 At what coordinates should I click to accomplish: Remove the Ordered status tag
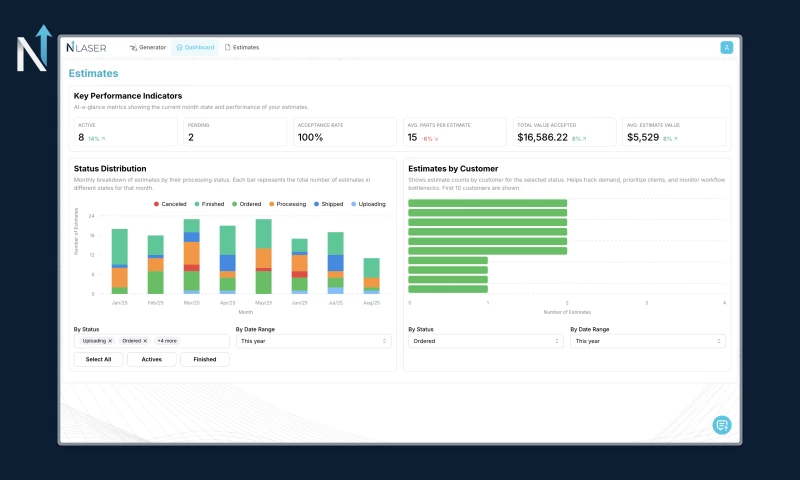click(145, 341)
